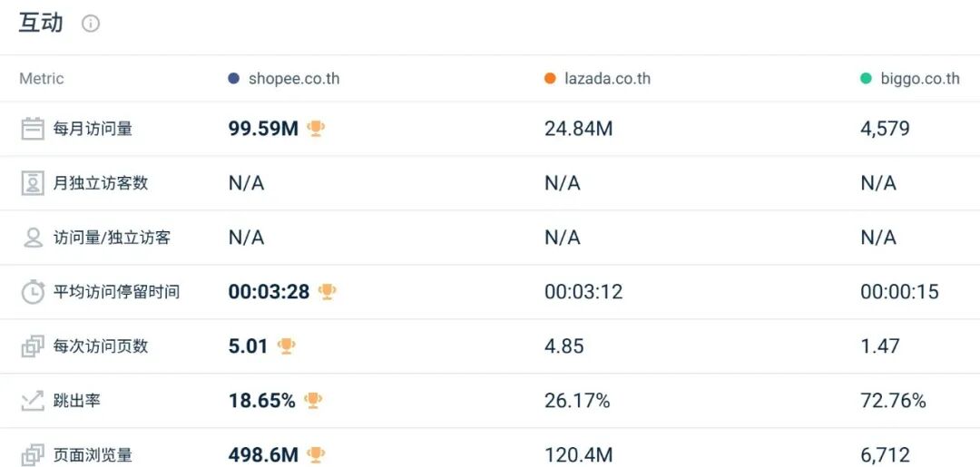Click the trophy beside 18.65%
The image size is (980, 467).
312,400
